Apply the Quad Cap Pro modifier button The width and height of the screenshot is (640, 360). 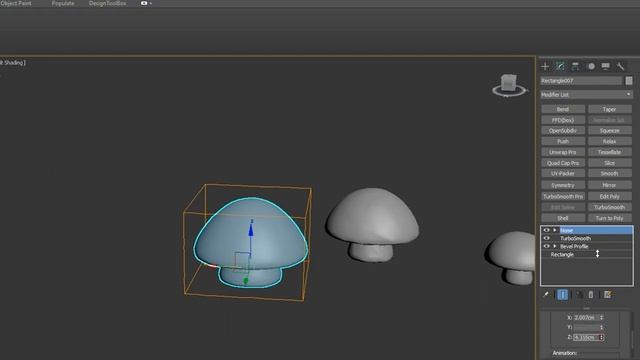(x=563, y=163)
